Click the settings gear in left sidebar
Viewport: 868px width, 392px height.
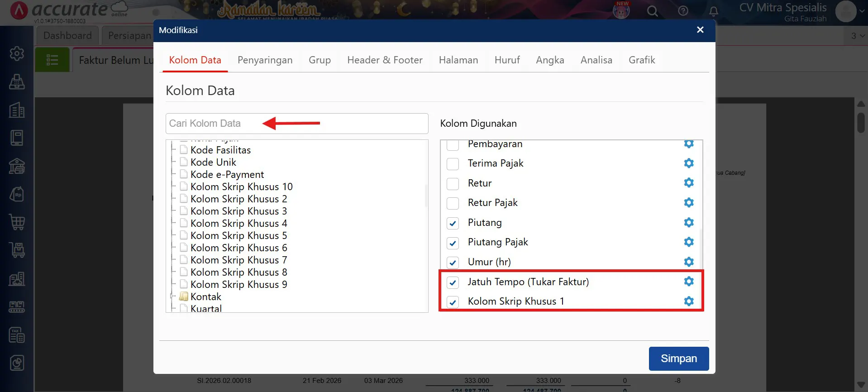tap(17, 53)
